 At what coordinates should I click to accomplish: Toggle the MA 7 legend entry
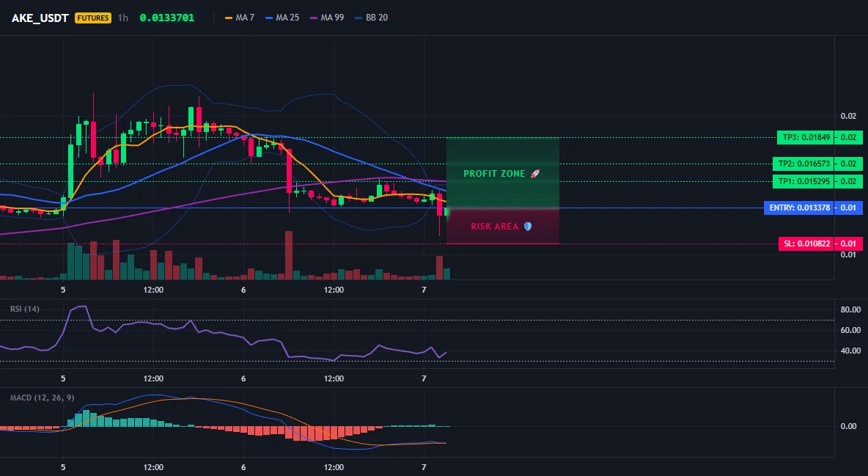point(239,18)
